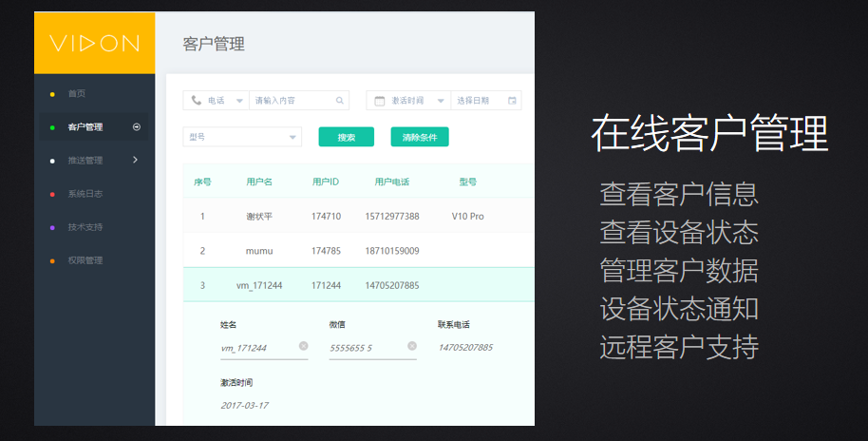Clear the 微信 field with its X icon
The width and height of the screenshot is (868, 441).
point(411,346)
